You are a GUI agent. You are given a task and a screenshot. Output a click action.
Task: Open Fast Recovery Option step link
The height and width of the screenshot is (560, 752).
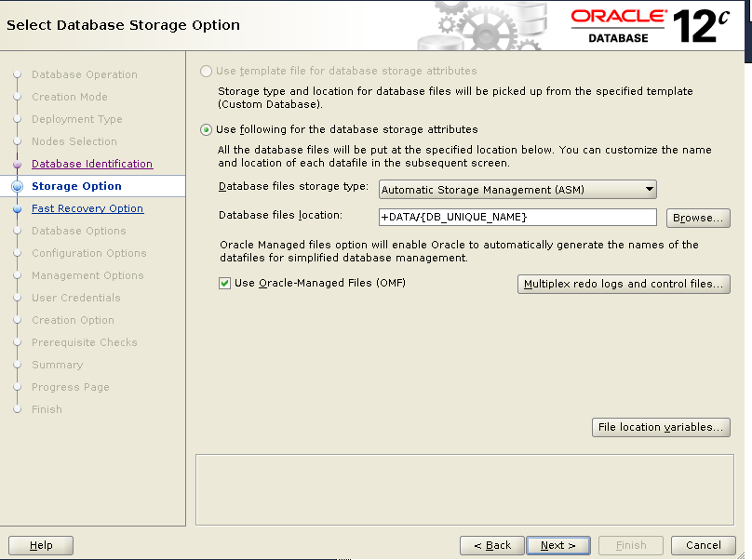[87, 208]
